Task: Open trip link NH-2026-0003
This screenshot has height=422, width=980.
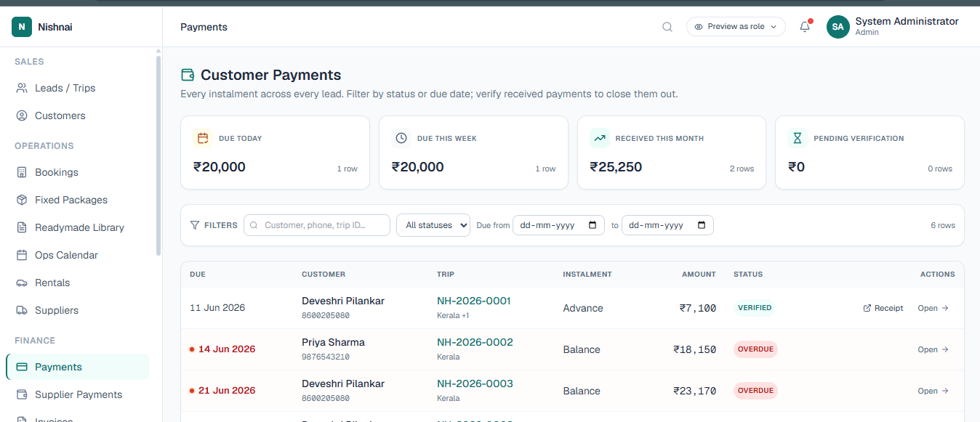Action: [x=475, y=384]
